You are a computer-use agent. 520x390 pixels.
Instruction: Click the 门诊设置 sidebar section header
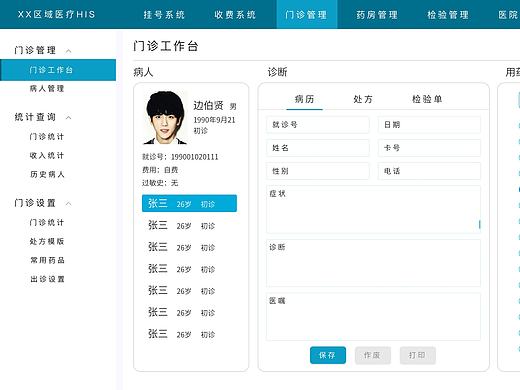coord(35,203)
